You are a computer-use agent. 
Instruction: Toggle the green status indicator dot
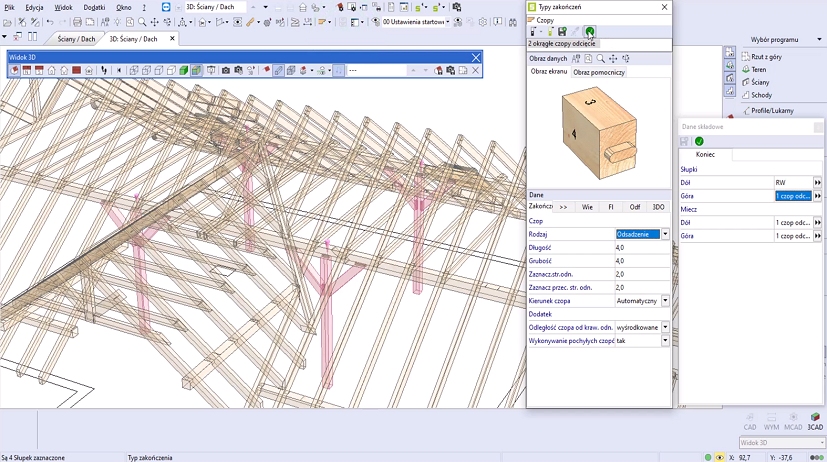708,457
